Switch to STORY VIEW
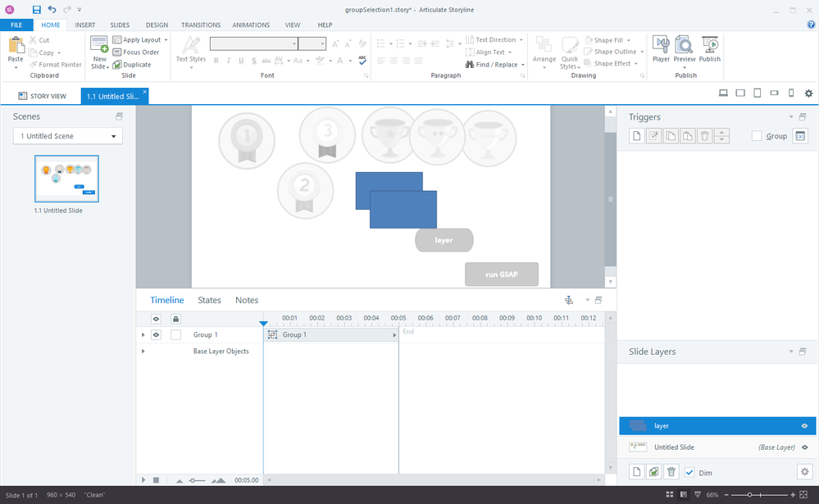This screenshot has width=819, height=504. (x=41, y=96)
